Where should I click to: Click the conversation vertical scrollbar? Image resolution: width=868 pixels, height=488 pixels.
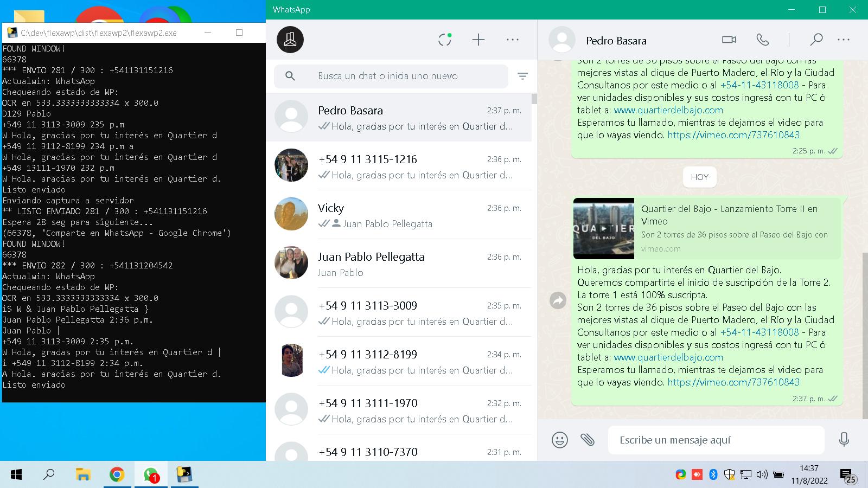865,335
